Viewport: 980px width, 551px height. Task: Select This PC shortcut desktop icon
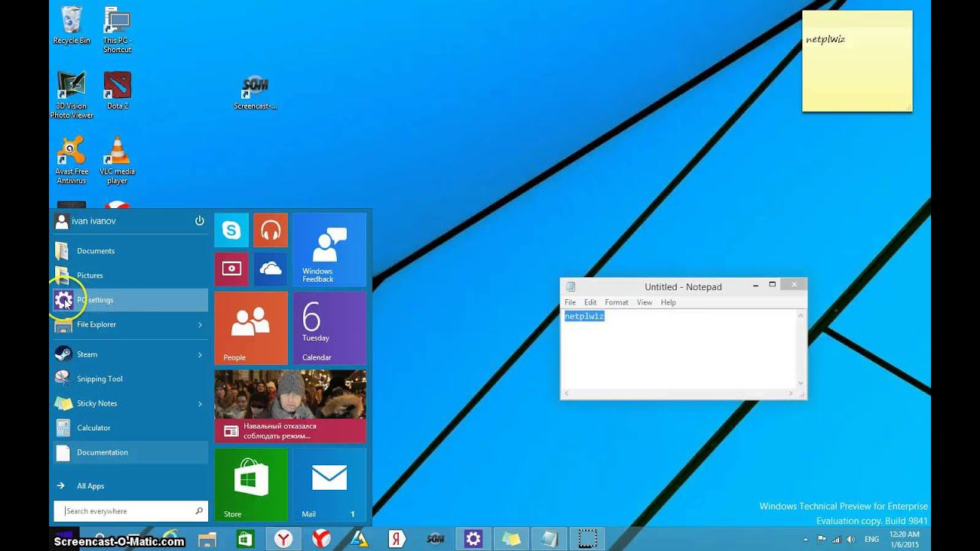(117, 30)
